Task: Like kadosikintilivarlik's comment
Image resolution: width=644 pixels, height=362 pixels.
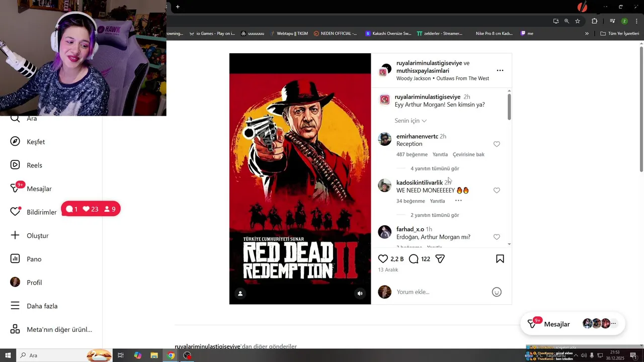Action: pos(497,191)
